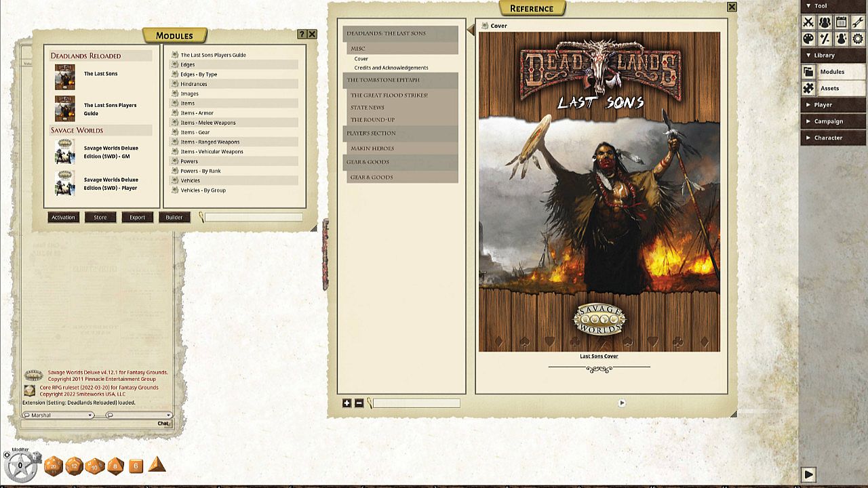The height and width of the screenshot is (488, 868).
Task: Click the Reference window search field
Action: (416, 403)
